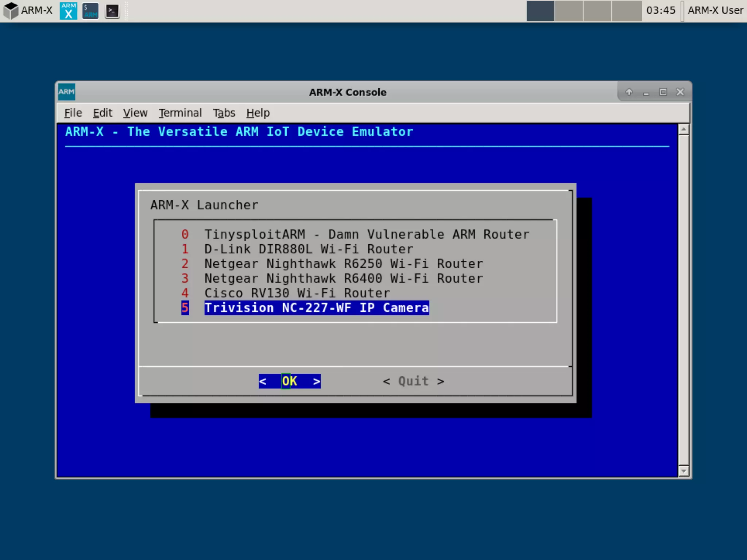Select the Cisco RV130 Wi-Fi Router entry

tap(297, 293)
